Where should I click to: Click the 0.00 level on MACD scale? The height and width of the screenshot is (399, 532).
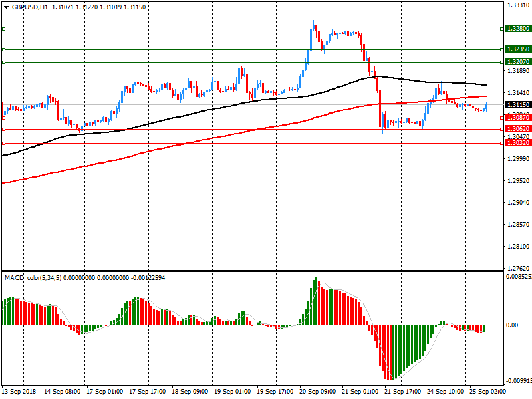513,325
